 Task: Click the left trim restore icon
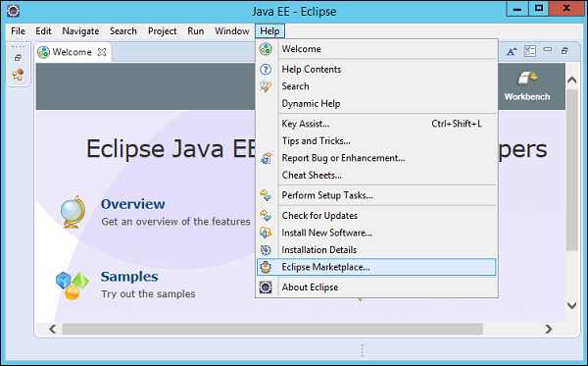(x=18, y=58)
